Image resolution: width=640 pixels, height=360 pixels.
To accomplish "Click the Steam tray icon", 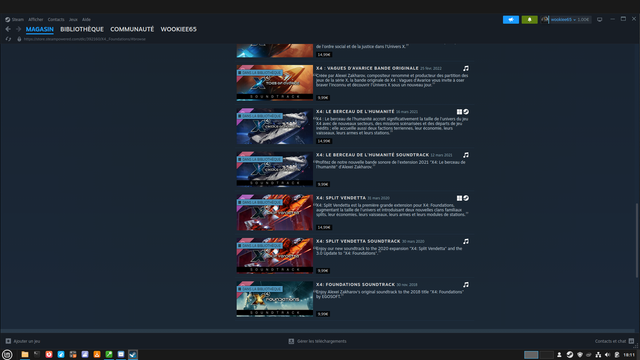I will click(x=570, y=355).
